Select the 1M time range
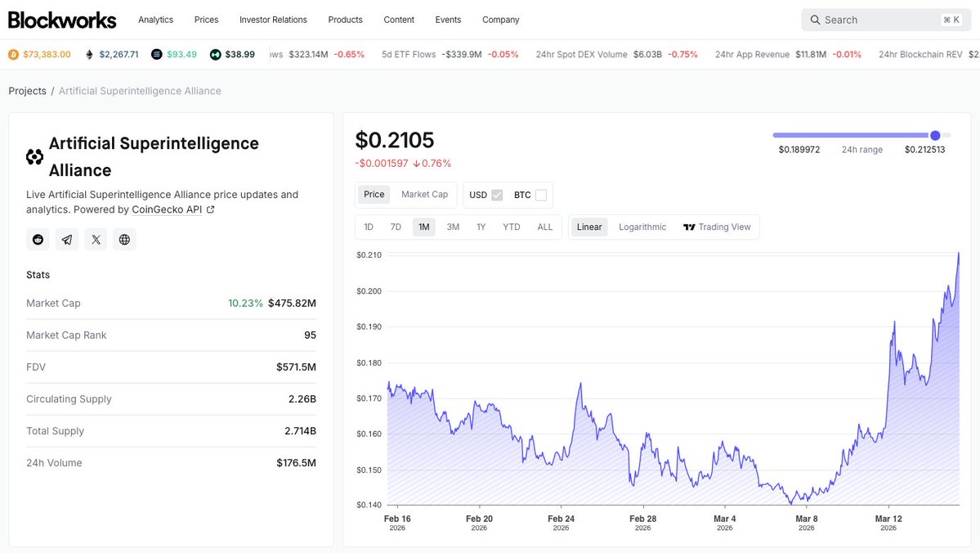Viewport: 980px width, 553px height. click(423, 227)
